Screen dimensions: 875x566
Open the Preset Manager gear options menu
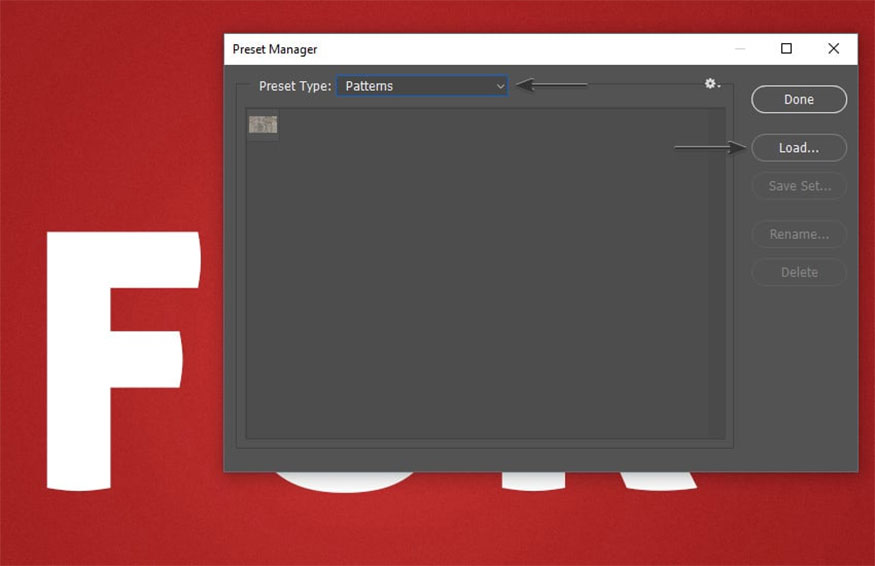[x=711, y=84]
